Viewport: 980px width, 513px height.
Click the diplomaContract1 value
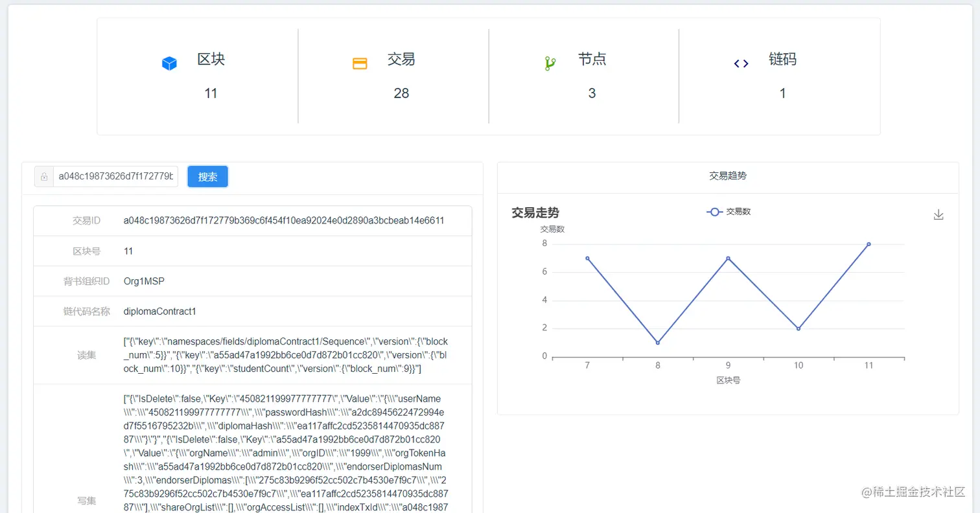click(x=159, y=312)
